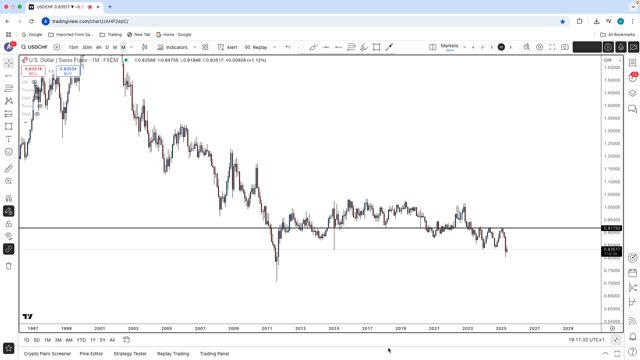Open the Pine Editor tab
640x360 pixels.
point(91,353)
